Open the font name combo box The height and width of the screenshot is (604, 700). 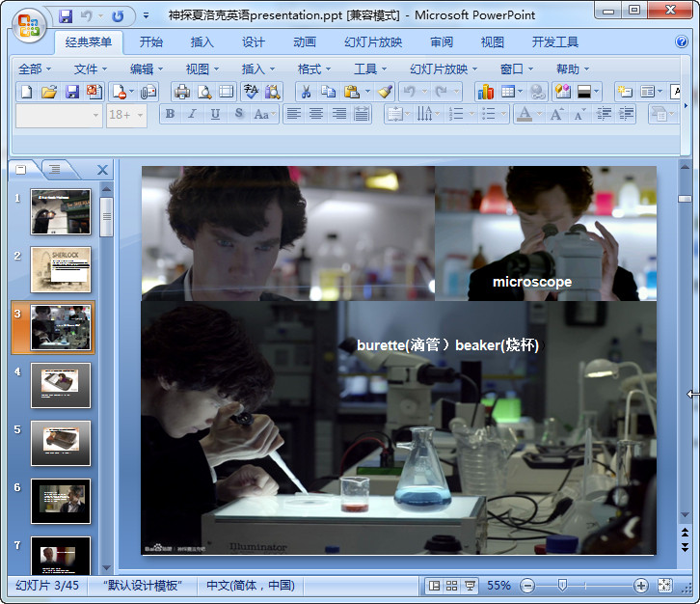(59, 115)
